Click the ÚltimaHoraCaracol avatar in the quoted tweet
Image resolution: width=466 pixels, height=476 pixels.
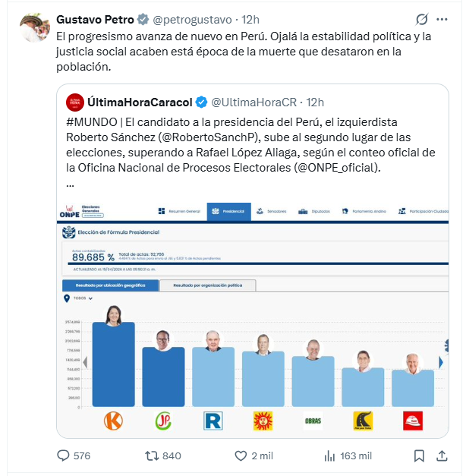tap(74, 102)
